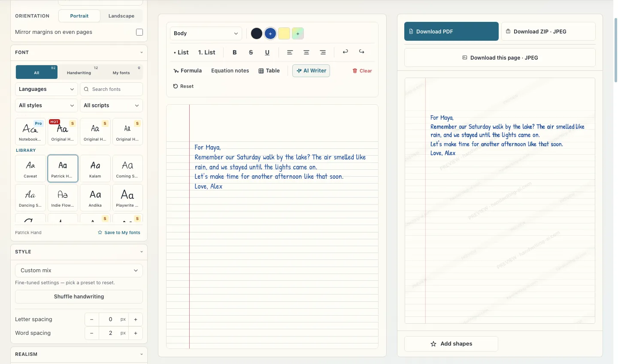Click Download ZIP · JPEG
Screen dimensions: 618x364
[x=548, y=31]
